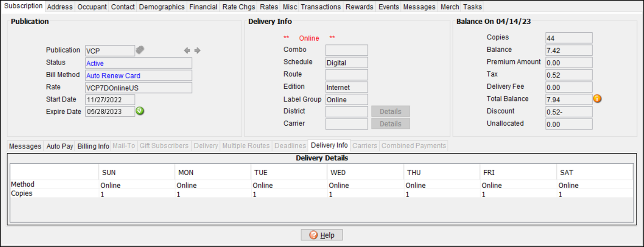This screenshot has width=644, height=247.
Task: Go to the Rewards tab
Action: pos(359,7)
